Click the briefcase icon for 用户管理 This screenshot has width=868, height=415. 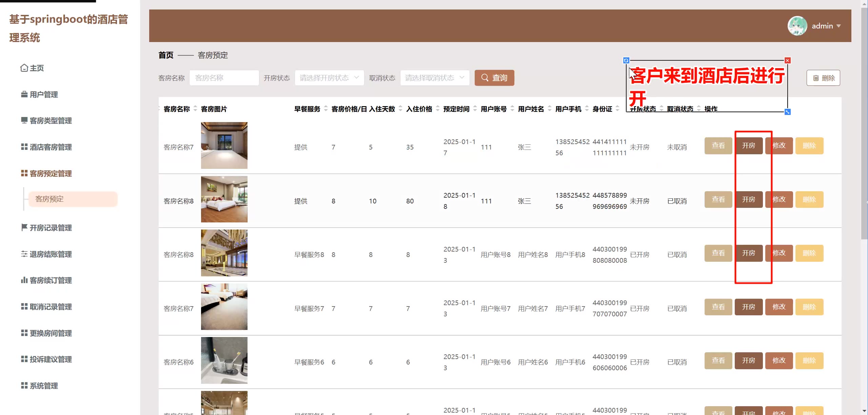pyautogui.click(x=24, y=94)
